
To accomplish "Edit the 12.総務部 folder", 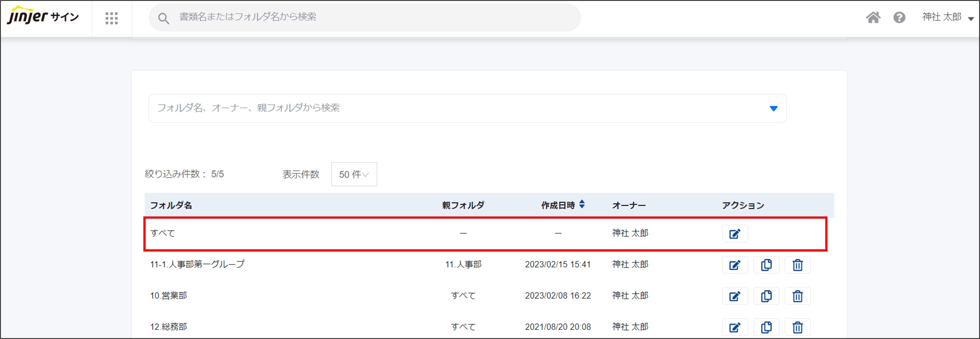I will [x=735, y=327].
